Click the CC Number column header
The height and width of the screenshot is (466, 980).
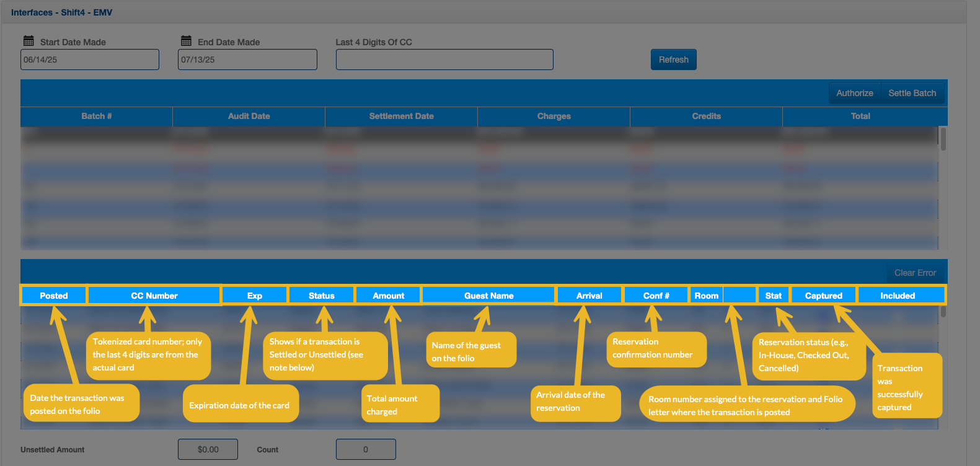154,296
